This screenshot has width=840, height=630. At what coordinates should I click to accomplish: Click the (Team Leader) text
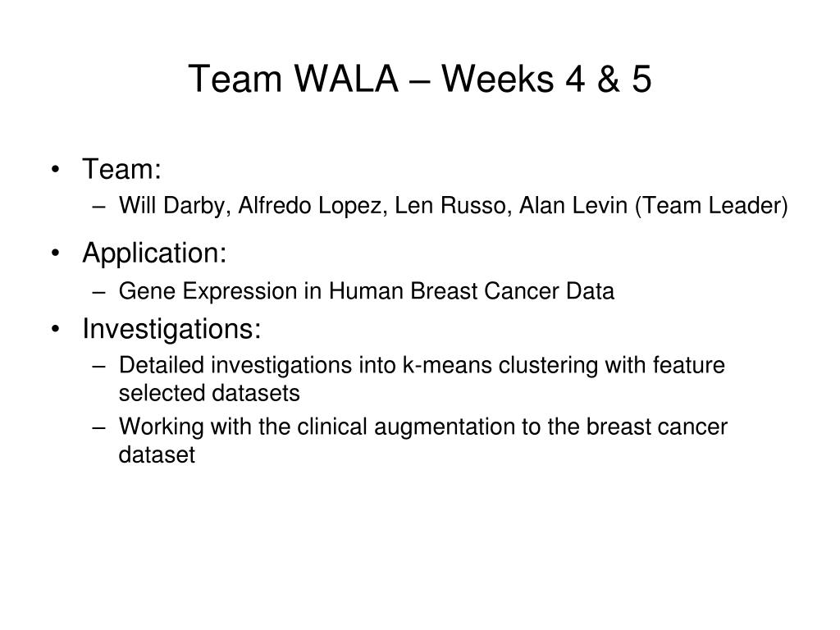pyautogui.click(x=711, y=206)
